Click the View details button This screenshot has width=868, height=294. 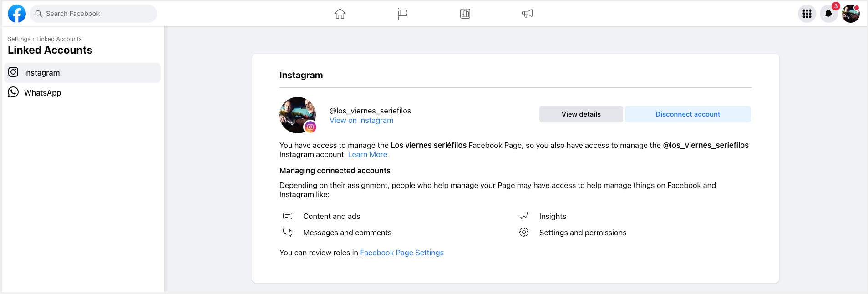(x=581, y=114)
